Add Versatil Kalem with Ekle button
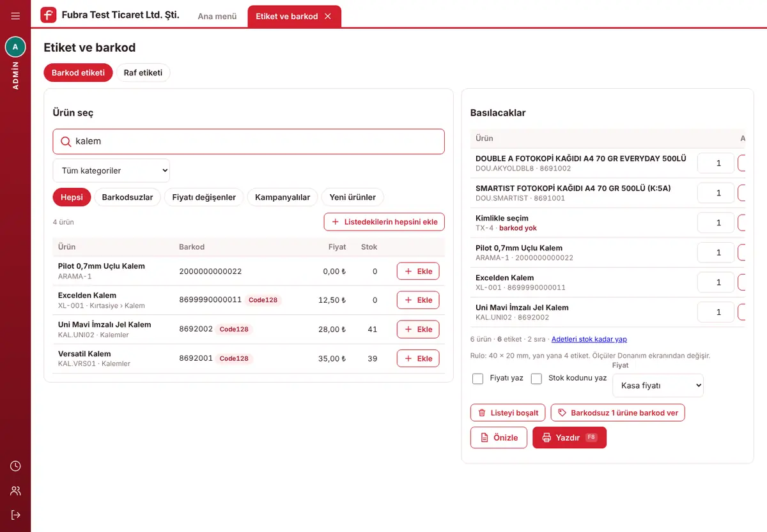 418,359
